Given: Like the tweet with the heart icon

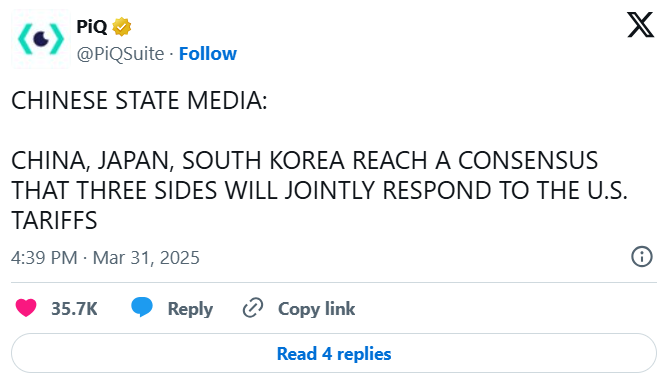Looking at the screenshot, I should click(26, 308).
